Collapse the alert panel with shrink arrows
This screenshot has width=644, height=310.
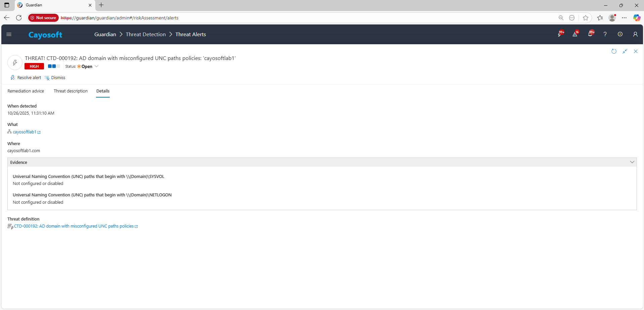pos(625,51)
